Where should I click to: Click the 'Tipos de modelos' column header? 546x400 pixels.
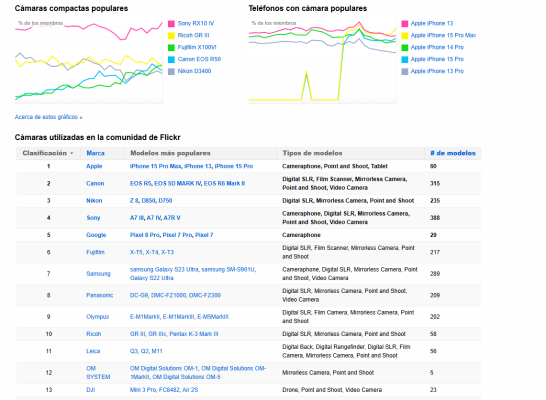[x=312, y=153]
